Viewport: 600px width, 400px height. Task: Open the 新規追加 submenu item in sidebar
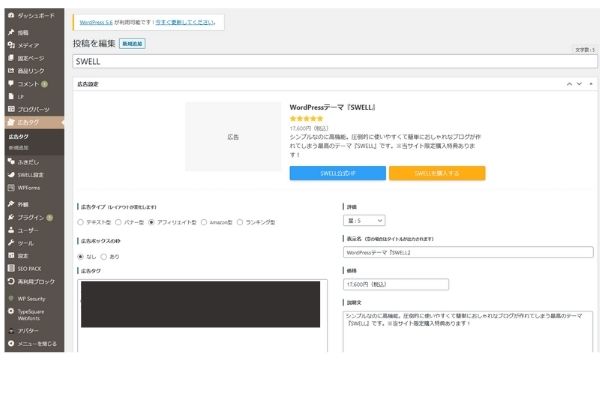point(18,148)
